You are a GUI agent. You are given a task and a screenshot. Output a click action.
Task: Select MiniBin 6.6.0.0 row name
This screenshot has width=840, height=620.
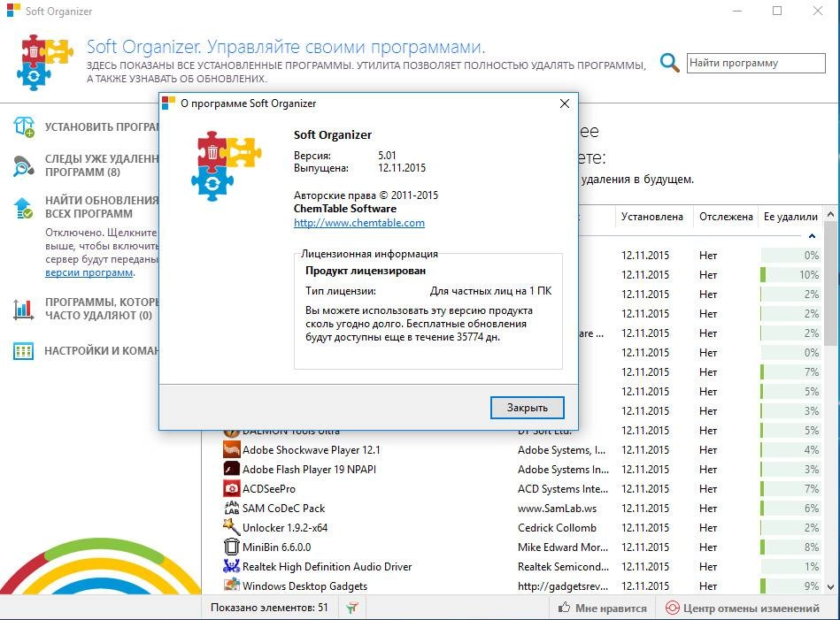point(276,547)
